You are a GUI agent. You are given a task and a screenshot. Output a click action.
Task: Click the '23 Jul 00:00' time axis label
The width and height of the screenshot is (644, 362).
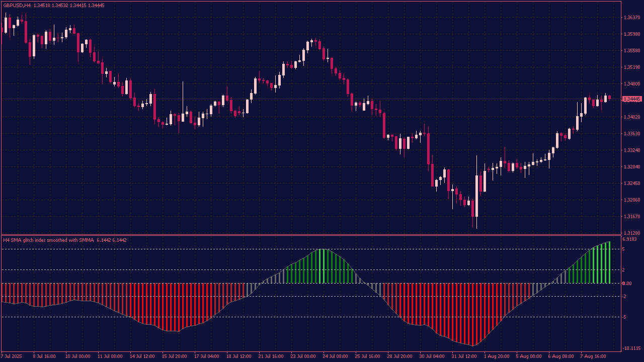pyautogui.click(x=303, y=356)
